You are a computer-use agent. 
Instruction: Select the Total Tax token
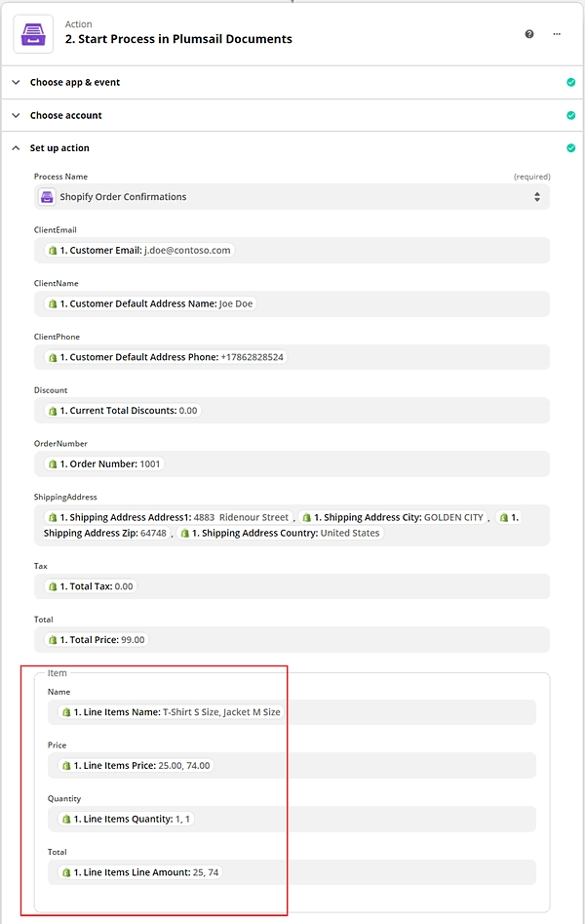click(91, 586)
